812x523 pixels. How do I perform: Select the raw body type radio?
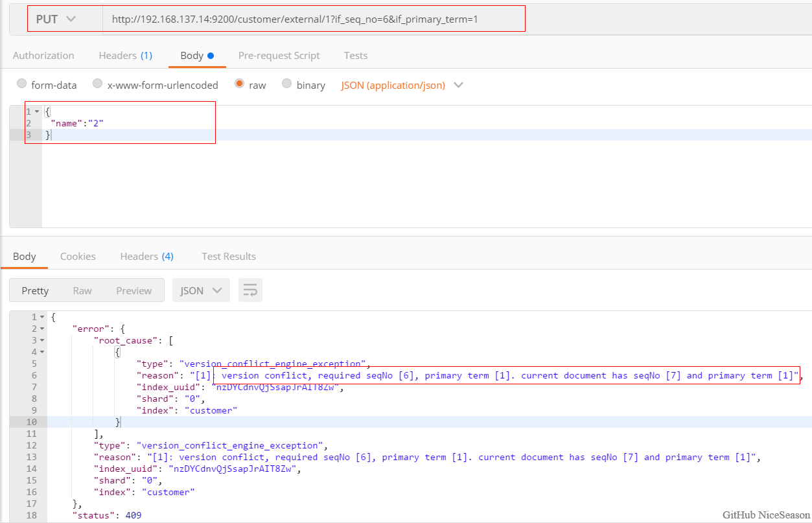coord(240,84)
